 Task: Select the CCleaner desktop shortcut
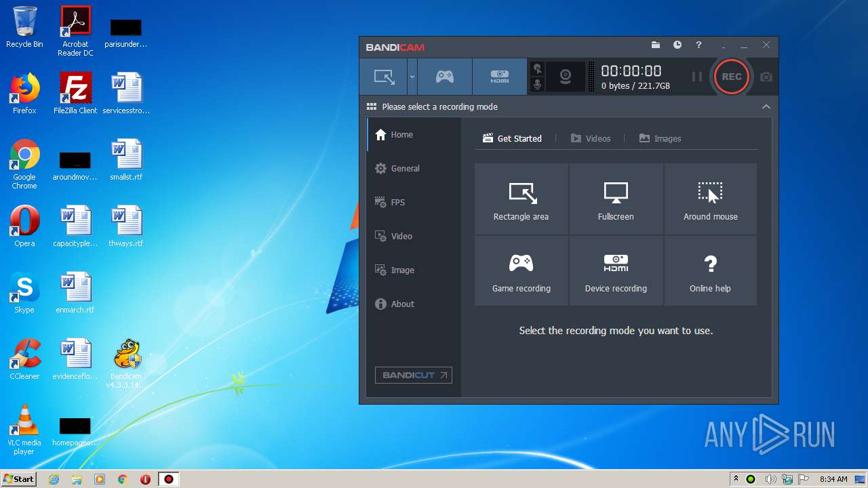click(24, 359)
